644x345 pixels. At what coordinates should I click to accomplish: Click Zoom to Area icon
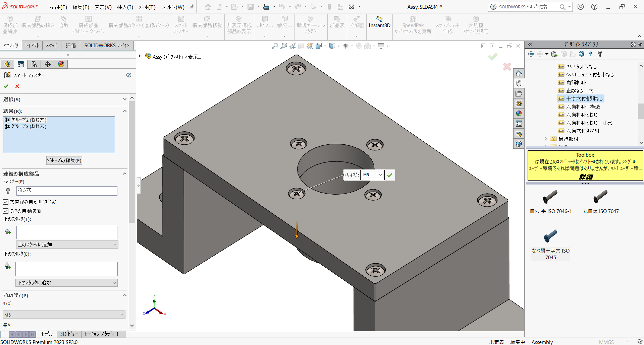tap(284, 46)
